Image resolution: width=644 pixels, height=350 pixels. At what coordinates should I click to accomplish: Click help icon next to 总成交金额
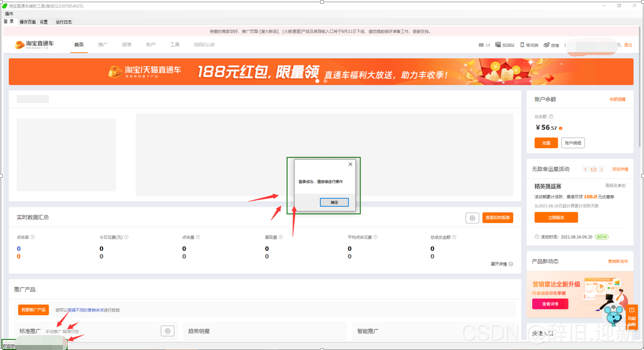(454, 237)
